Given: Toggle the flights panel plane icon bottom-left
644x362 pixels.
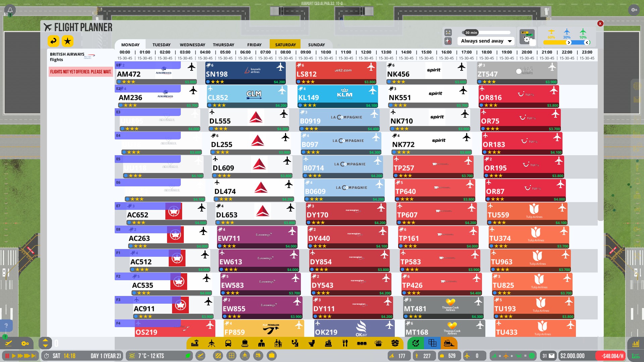Looking at the screenshot, I should pos(8,343).
